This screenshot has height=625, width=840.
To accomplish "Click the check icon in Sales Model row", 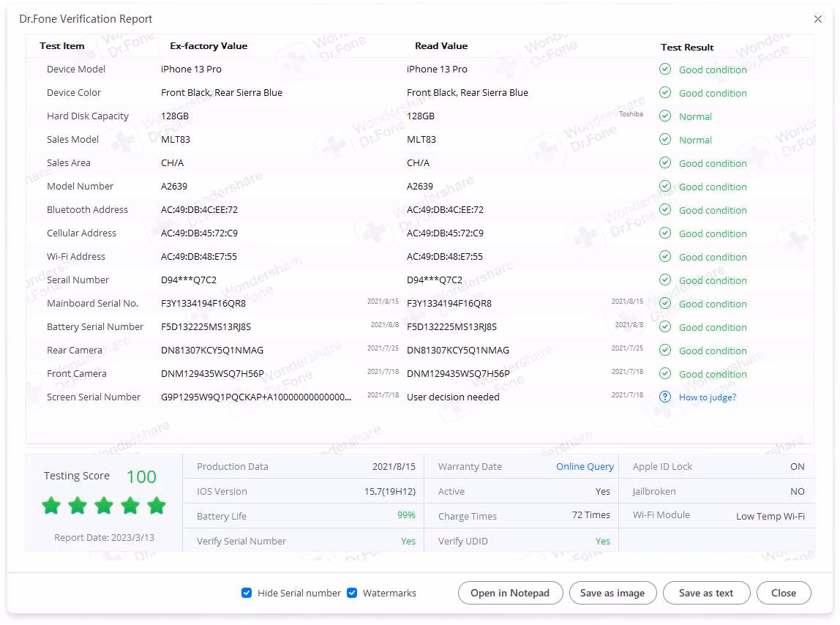I will coord(665,139).
